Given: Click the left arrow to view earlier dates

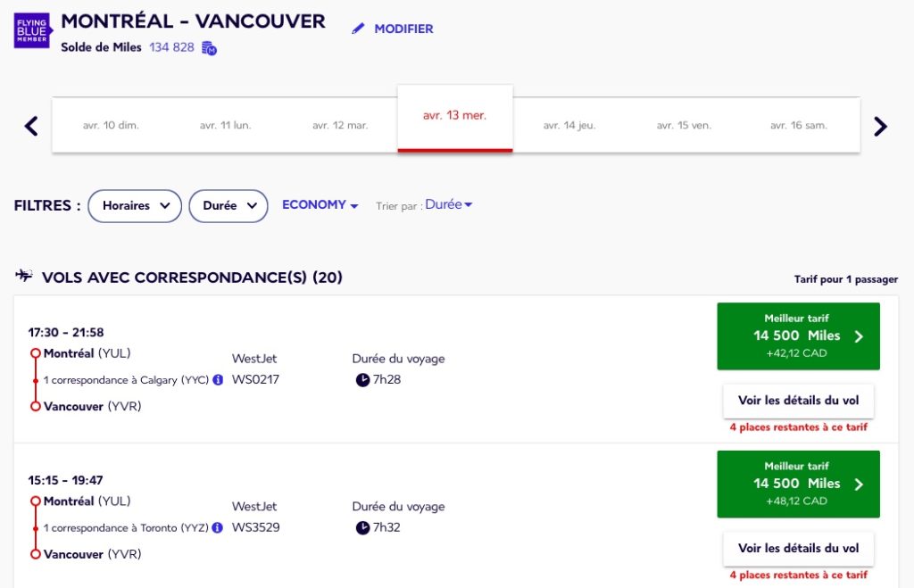Looking at the screenshot, I should (x=29, y=125).
